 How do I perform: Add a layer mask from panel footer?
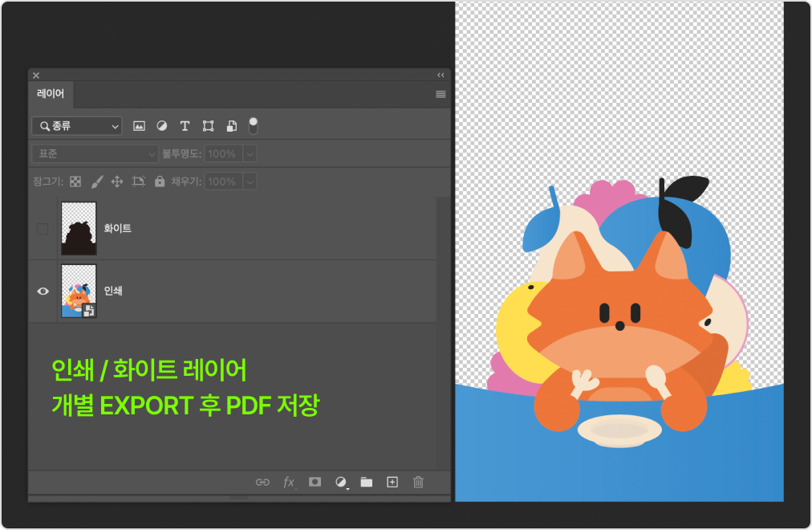tap(315, 482)
